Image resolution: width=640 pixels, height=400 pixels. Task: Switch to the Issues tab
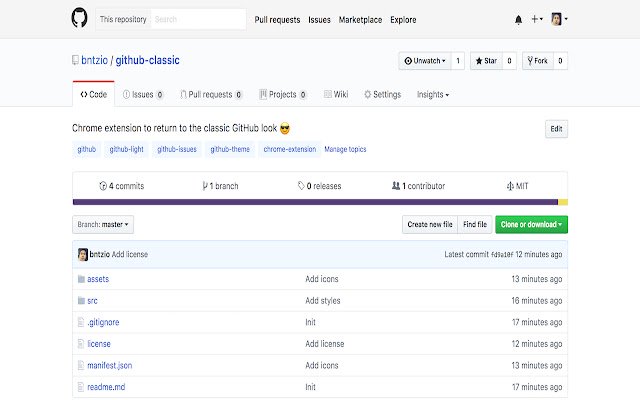coord(143,95)
